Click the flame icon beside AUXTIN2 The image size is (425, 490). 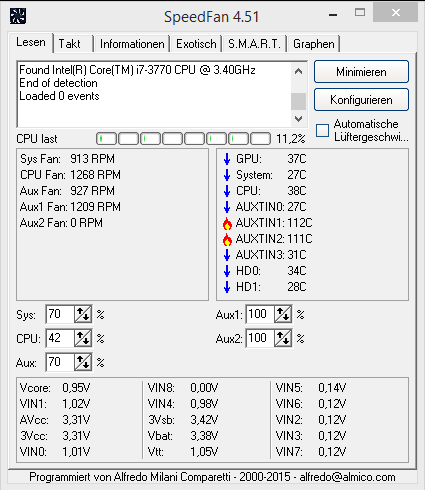pos(227,239)
